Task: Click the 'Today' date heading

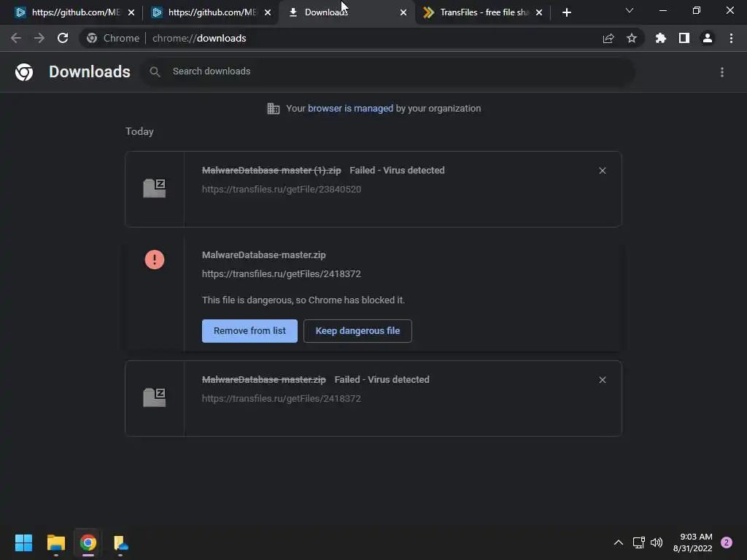Action: click(139, 131)
